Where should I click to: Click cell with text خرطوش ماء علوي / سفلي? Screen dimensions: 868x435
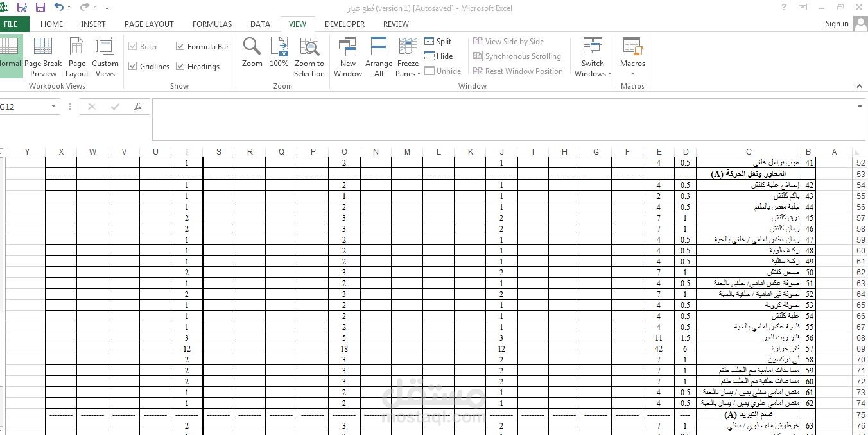pos(749,425)
